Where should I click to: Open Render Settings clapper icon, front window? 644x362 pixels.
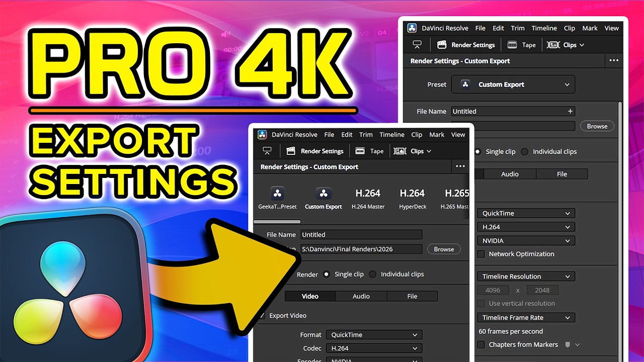[x=291, y=151]
